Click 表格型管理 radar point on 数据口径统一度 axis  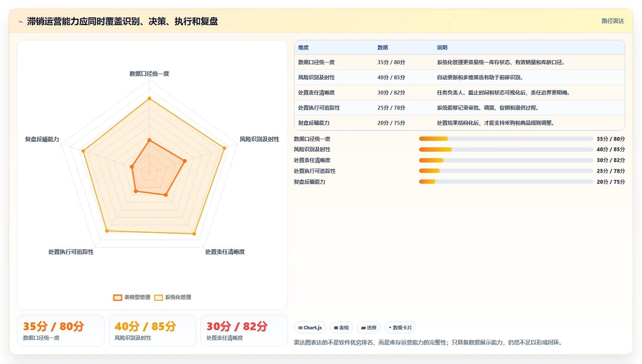tap(149, 140)
